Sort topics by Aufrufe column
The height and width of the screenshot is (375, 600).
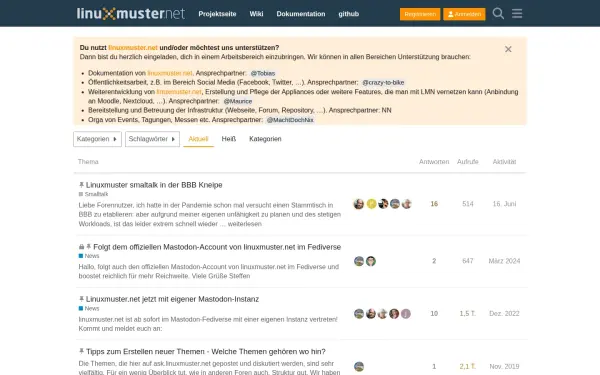(468, 162)
